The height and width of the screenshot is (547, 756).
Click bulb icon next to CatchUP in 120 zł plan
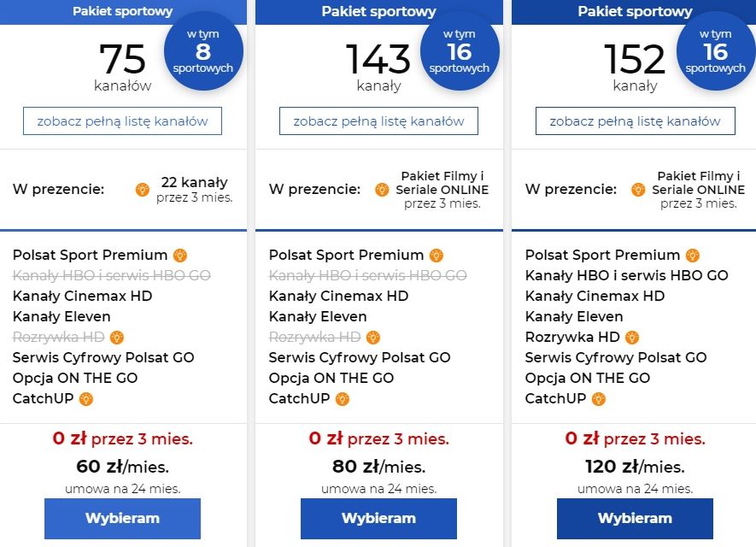point(599,399)
